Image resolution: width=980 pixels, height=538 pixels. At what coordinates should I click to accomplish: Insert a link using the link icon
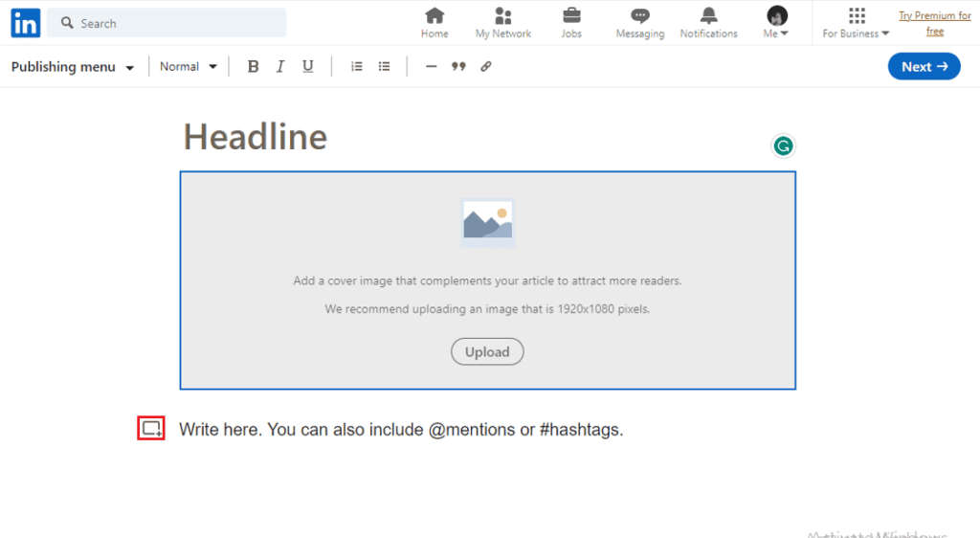coord(486,67)
